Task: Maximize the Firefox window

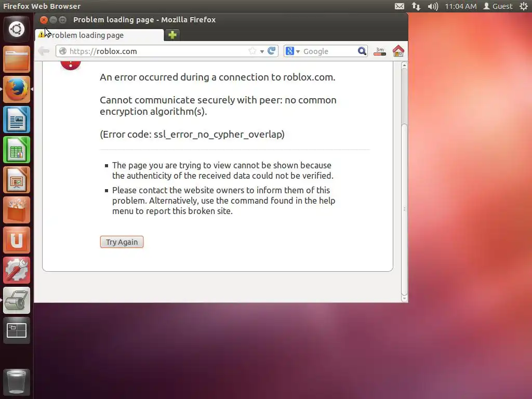Action: 62,20
